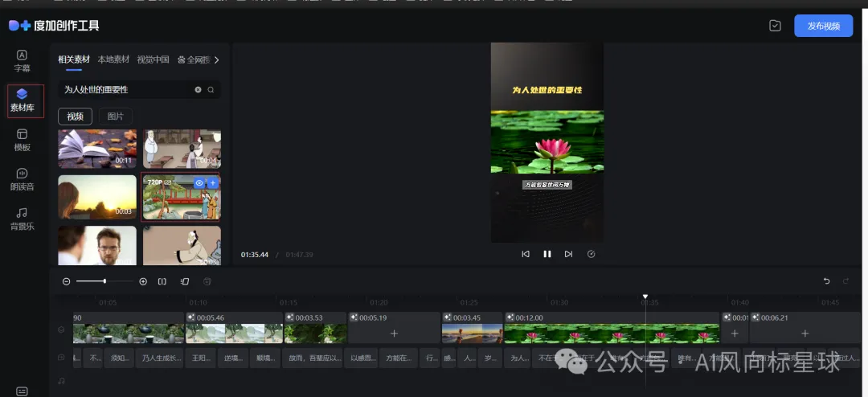Open the 朗读音 narration panel
This screenshot has height=397, width=868.
[23, 179]
